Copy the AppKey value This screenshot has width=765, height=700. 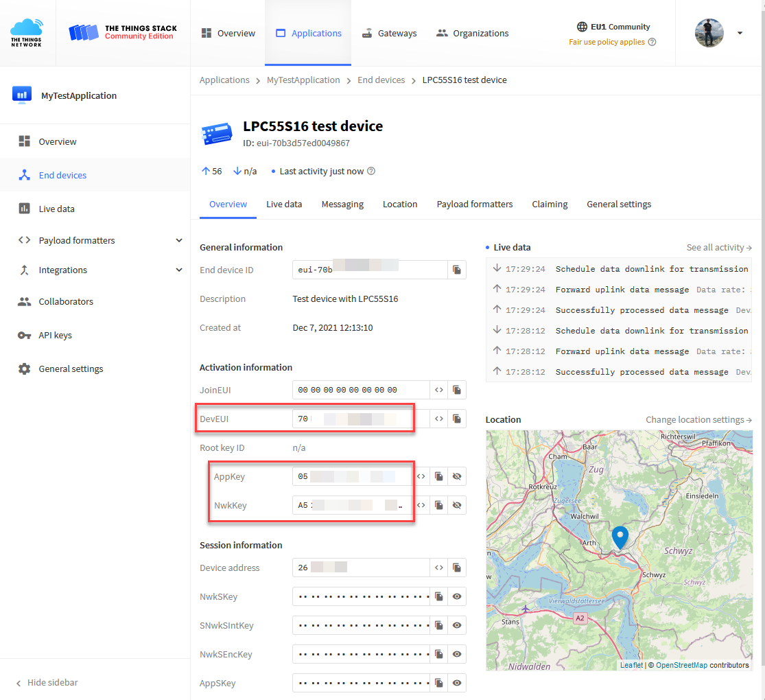[439, 476]
